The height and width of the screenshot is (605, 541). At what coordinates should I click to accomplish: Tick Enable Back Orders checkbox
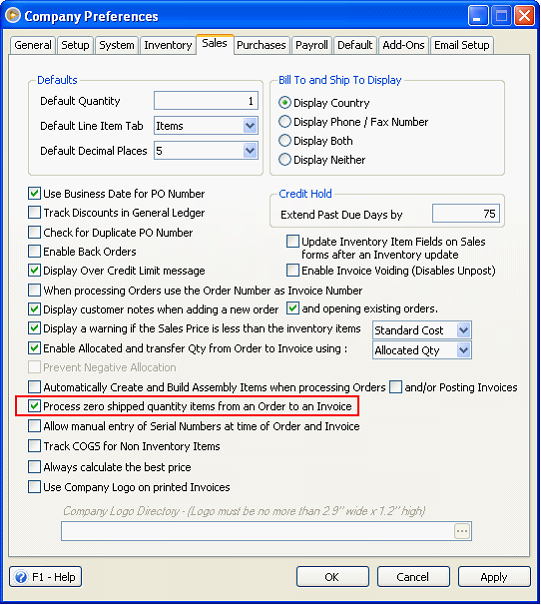(x=34, y=251)
